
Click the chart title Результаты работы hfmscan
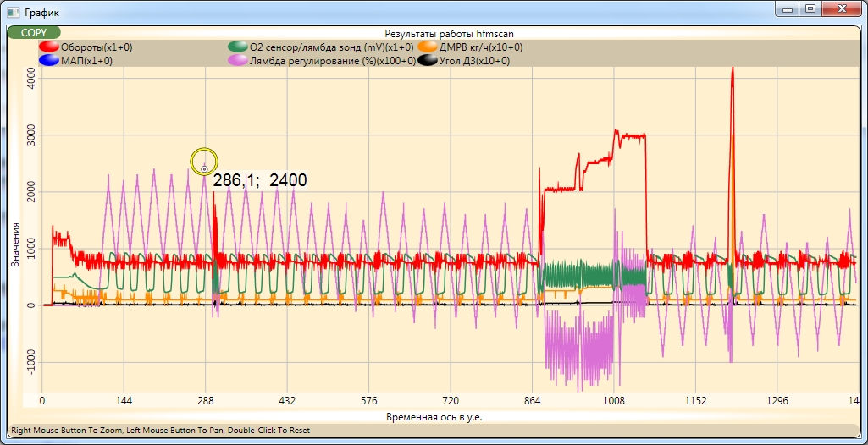point(450,34)
